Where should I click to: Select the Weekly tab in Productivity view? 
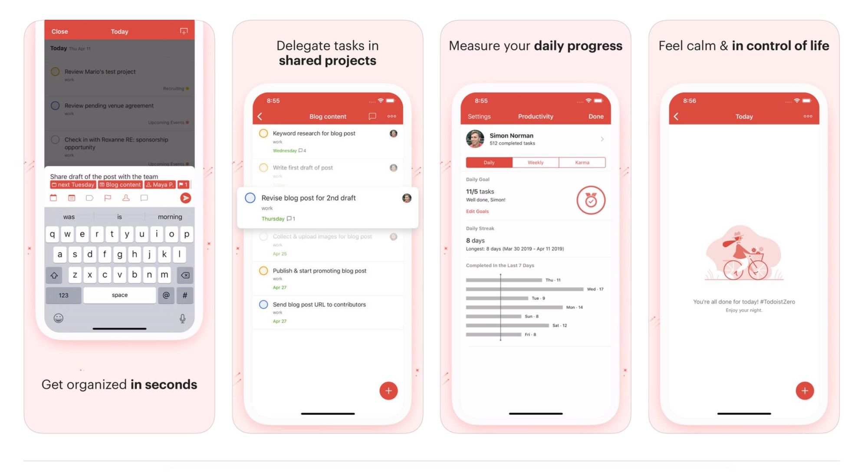(534, 162)
